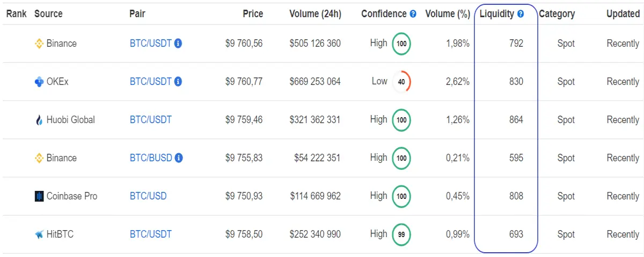The width and height of the screenshot is (644, 257).
Task: Click the OKEx low confidence score 40 circle
Action: tap(401, 82)
